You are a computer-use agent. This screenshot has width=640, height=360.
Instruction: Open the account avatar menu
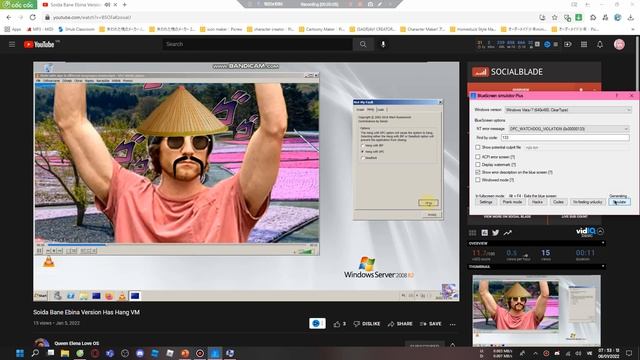click(619, 44)
